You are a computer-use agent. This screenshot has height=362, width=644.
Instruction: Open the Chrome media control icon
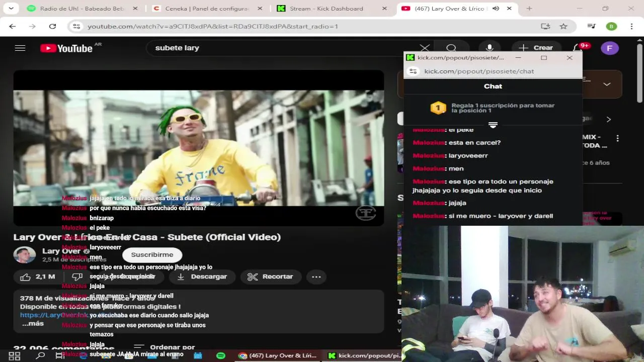(x=592, y=26)
